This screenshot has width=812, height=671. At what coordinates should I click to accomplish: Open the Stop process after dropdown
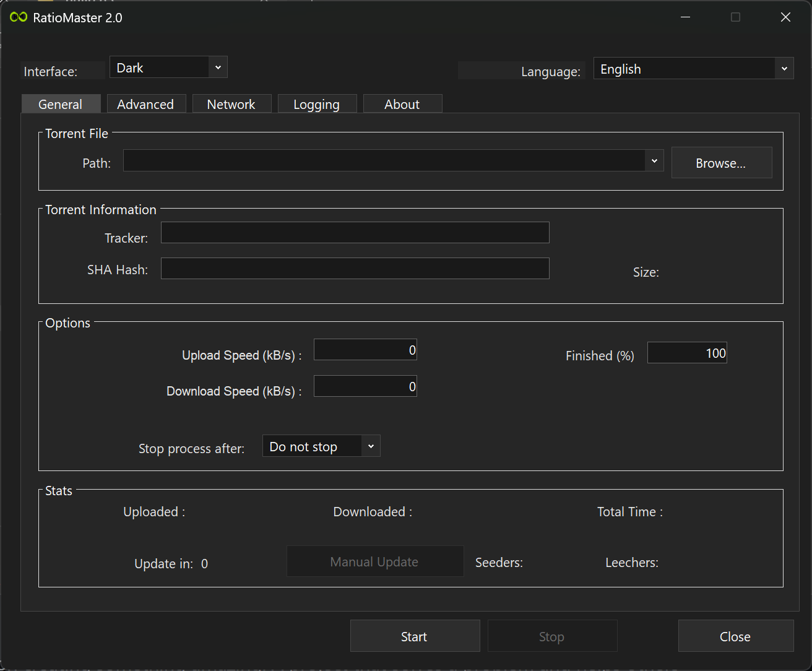coord(321,446)
